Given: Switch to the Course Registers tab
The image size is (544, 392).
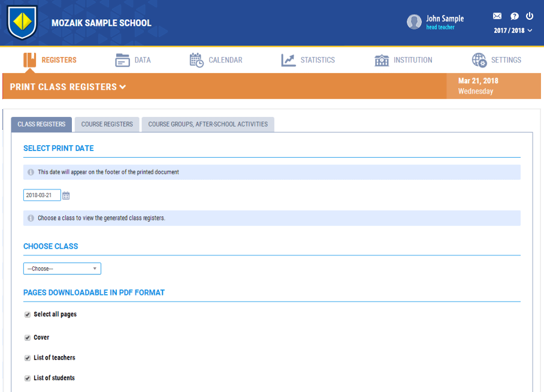Looking at the screenshot, I should [x=107, y=125].
